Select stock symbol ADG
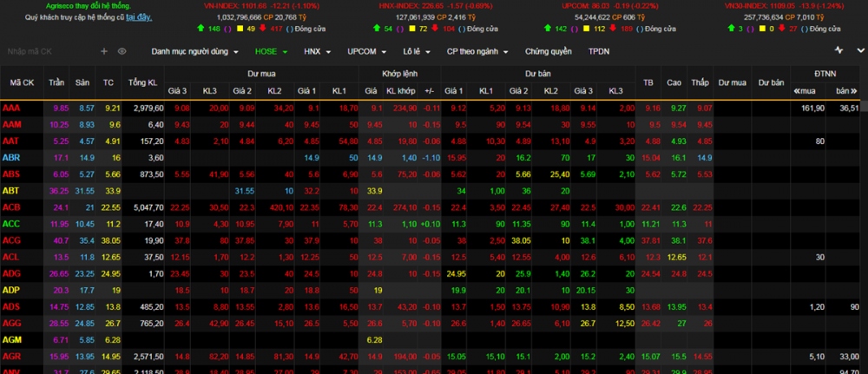 [11, 273]
